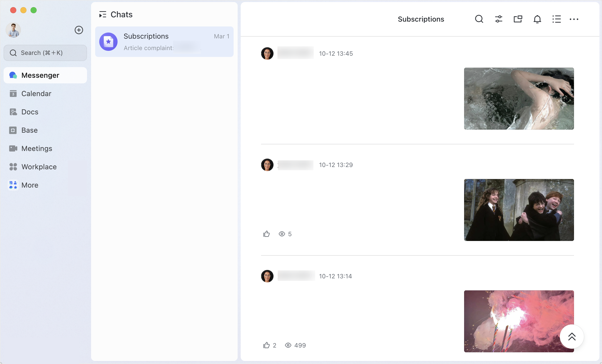Screen dimensions: 602x364
Task: Switch to the digest list view icon
Action: click(x=556, y=19)
